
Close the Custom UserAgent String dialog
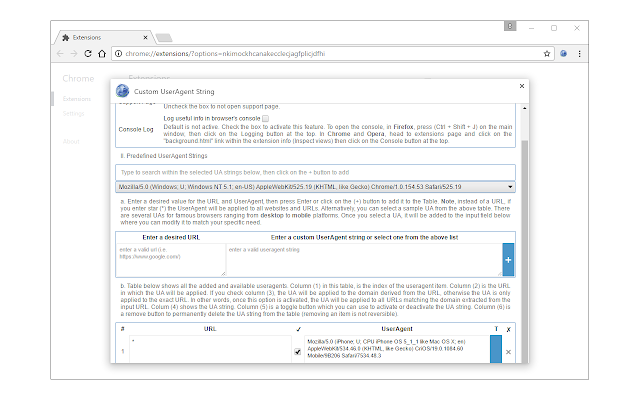coord(522,86)
